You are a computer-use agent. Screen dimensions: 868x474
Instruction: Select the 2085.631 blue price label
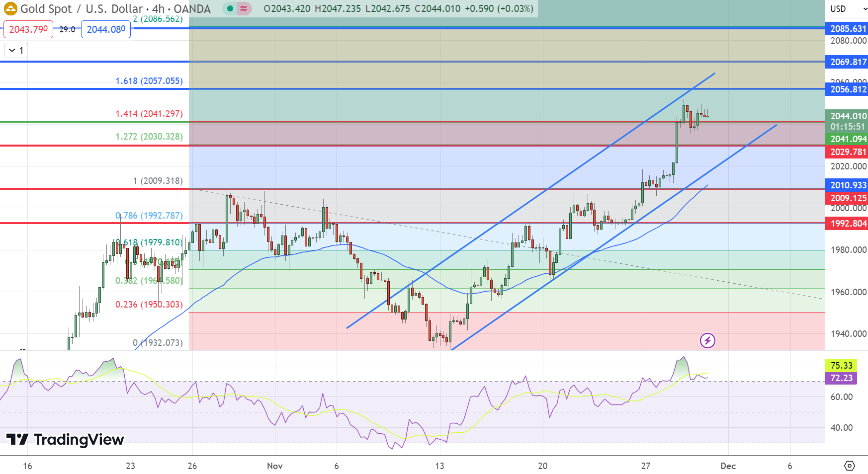coord(847,28)
